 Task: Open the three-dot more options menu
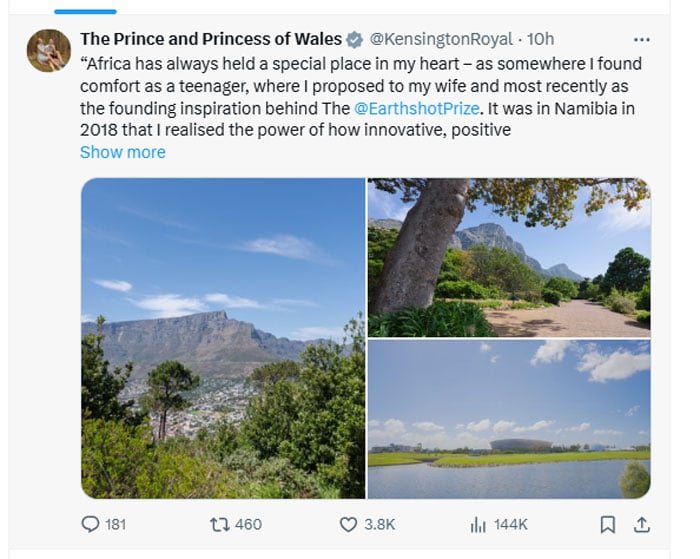pos(642,40)
